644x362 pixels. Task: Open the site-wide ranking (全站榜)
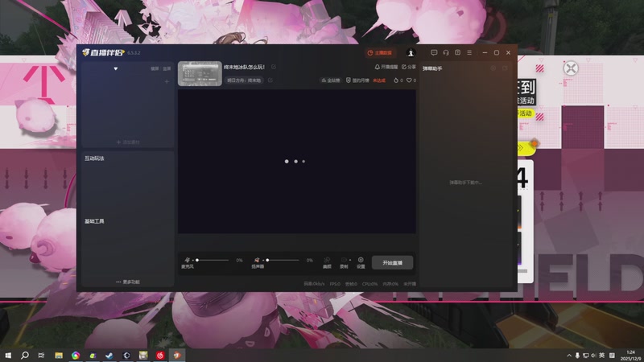point(331,80)
